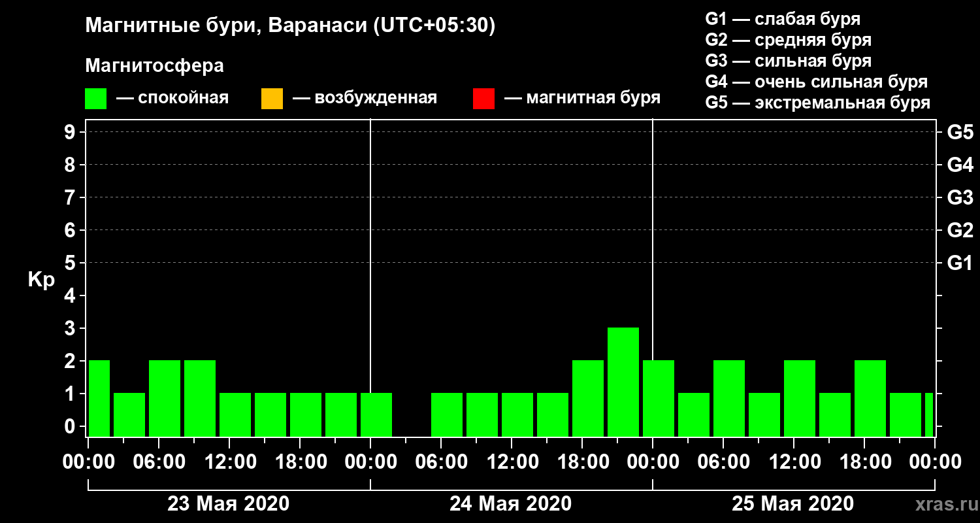Click the Kp 2 bar at 06:00 on 25 May

(729, 398)
